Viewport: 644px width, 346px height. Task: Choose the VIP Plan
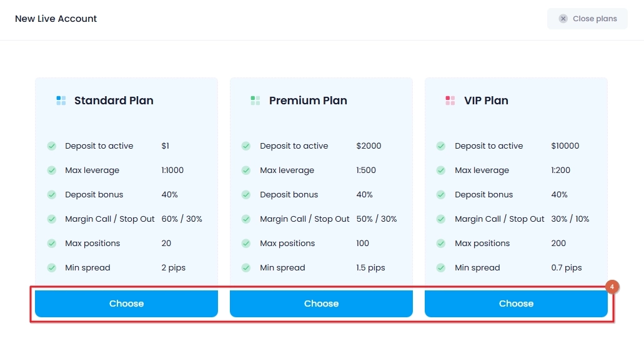pyautogui.click(x=517, y=304)
